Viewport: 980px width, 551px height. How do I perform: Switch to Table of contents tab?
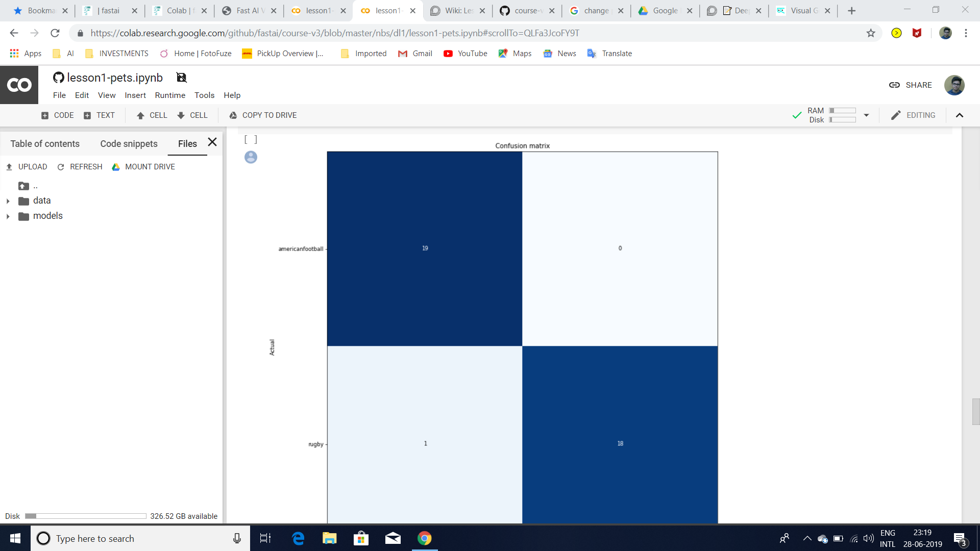(x=45, y=144)
